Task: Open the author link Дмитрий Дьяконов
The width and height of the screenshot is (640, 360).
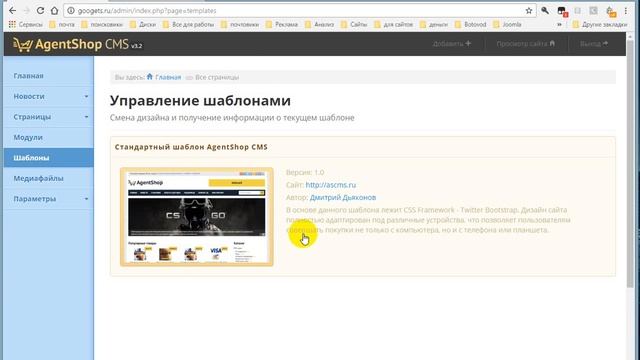Action: point(343,198)
